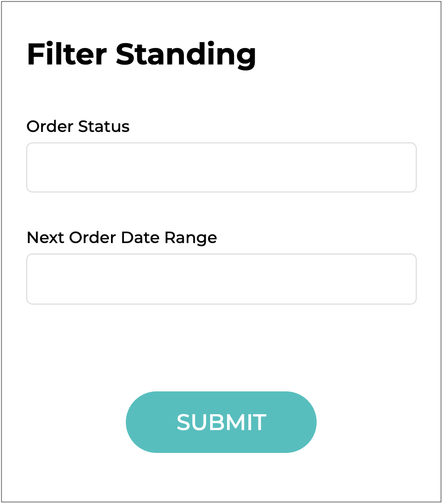
Task: Click the Filter Standing heading
Action: coord(141,54)
